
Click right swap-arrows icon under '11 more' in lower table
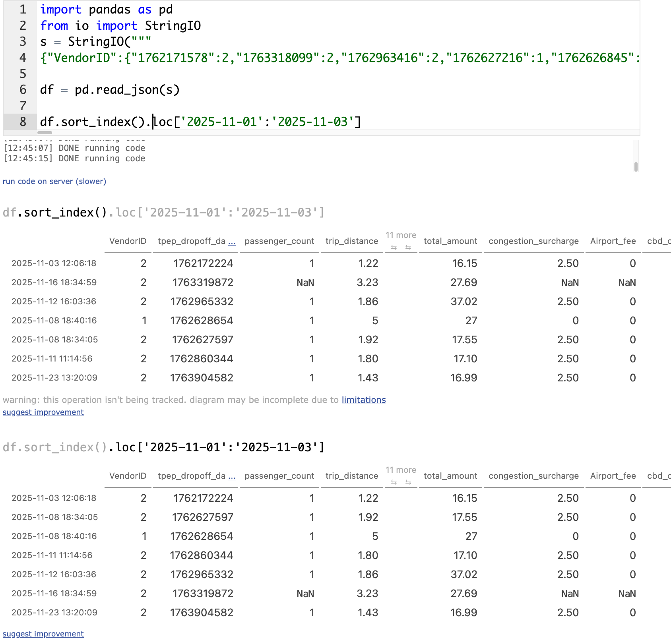tap(408, 482)
